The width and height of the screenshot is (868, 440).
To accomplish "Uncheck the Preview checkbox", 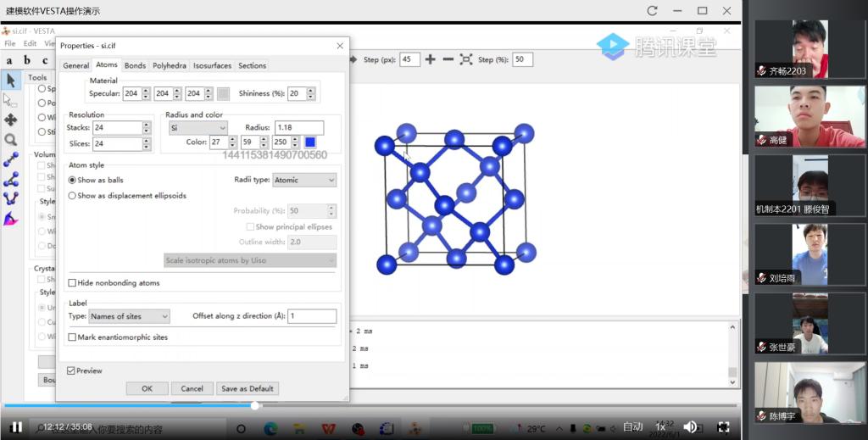I will [71, 370].
